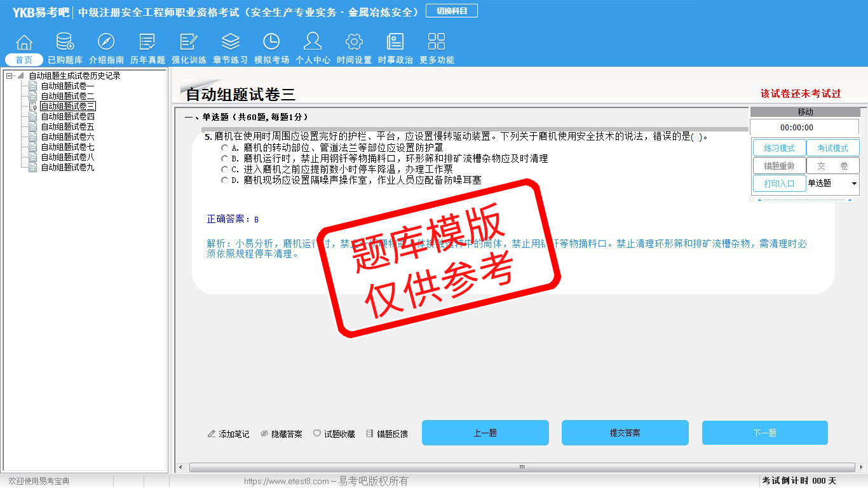Click the 提交答案 button
Image resolution: width=868 pixels, height=488 pixels.
625,433
